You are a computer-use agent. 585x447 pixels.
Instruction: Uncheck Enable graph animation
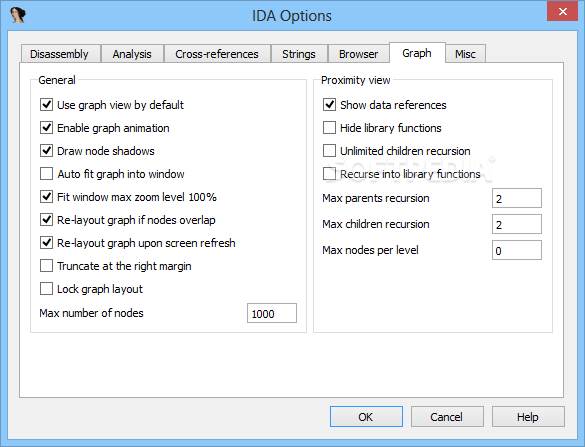pos(46,128)
